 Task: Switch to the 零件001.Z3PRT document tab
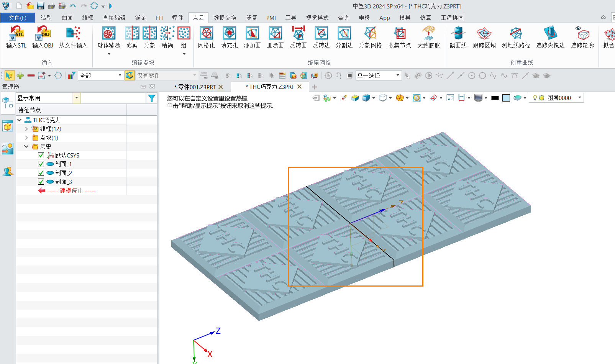pos(195,87)
